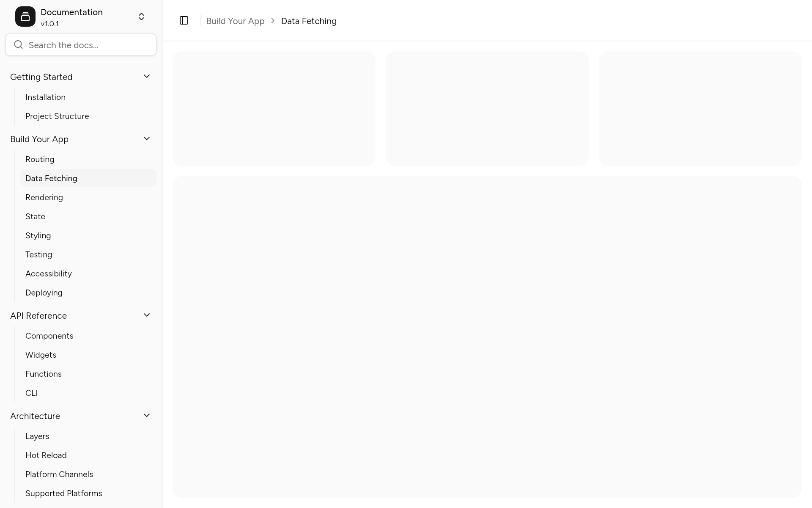Go to the Accessibility page
The height and width of the screenshot is (508, 812).
[x=88, y=273]
